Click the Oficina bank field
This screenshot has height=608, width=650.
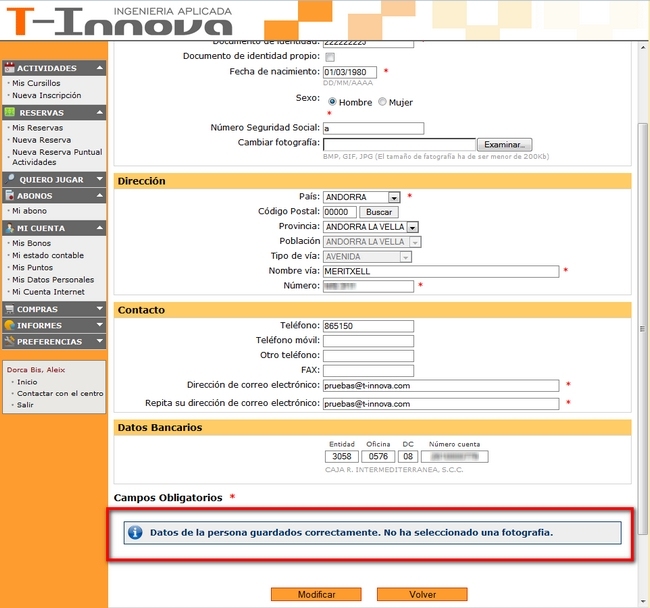tap(378, 456)
